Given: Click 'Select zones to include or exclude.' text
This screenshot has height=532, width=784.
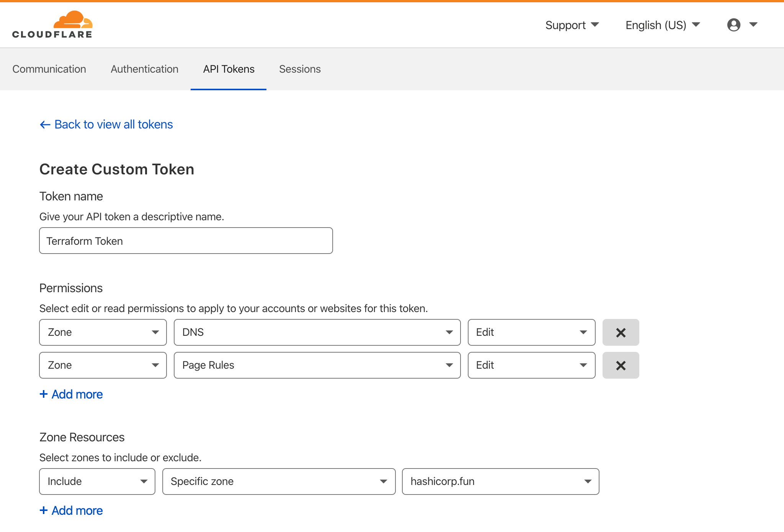Looking at the screenshot, I should 120,458.
